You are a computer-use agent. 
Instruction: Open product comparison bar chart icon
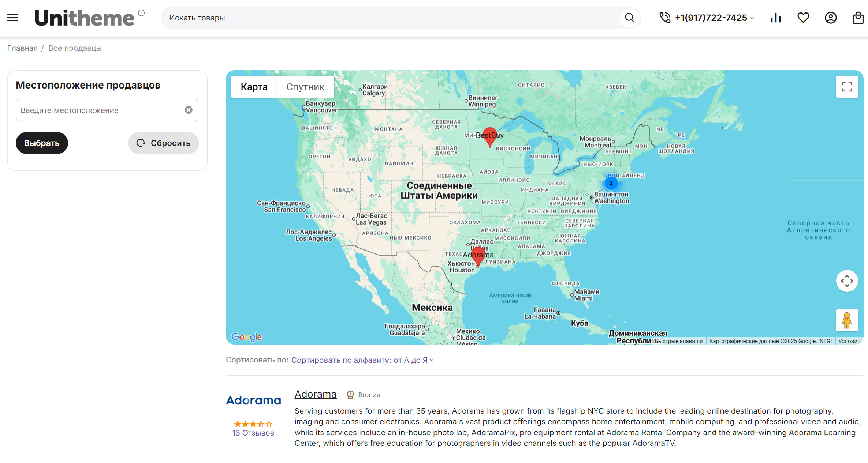pos(776,18)
